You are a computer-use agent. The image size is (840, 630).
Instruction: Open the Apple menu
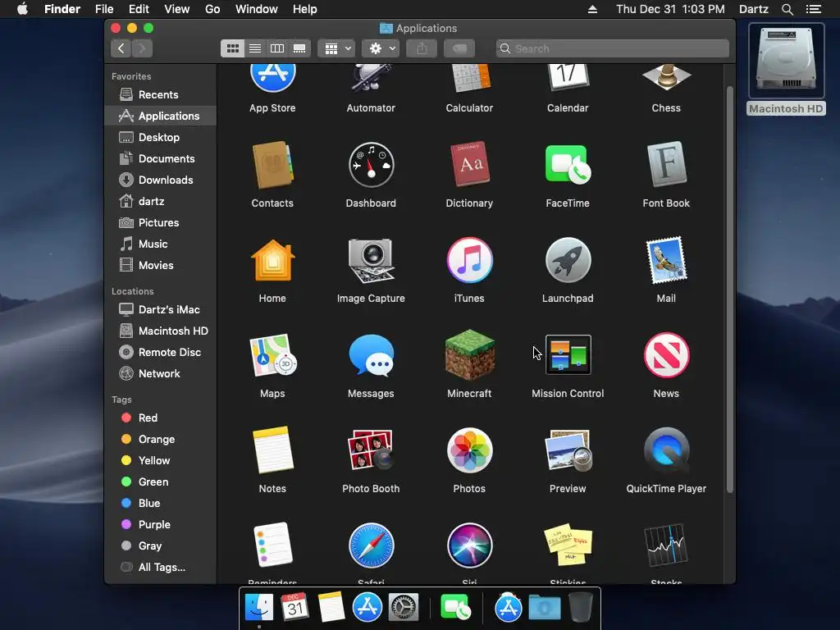[x=22, y=9]
